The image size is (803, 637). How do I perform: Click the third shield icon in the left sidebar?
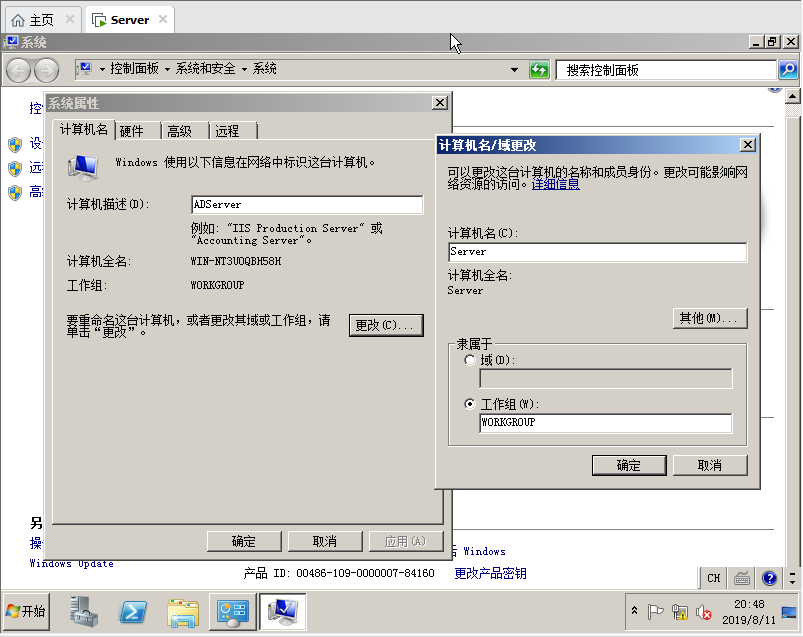click(x=15, y=193)
